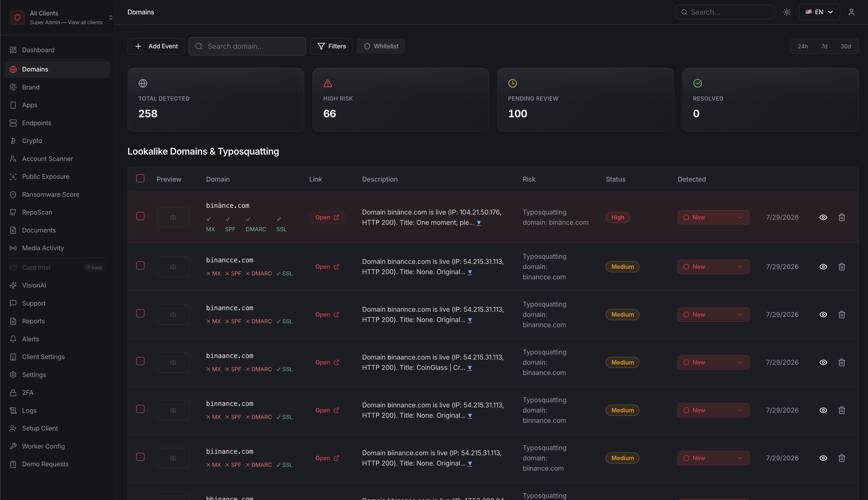Tick the biinance.com row checkbox
This screenshot has height=500, width=868.
(x=140, y=457)
